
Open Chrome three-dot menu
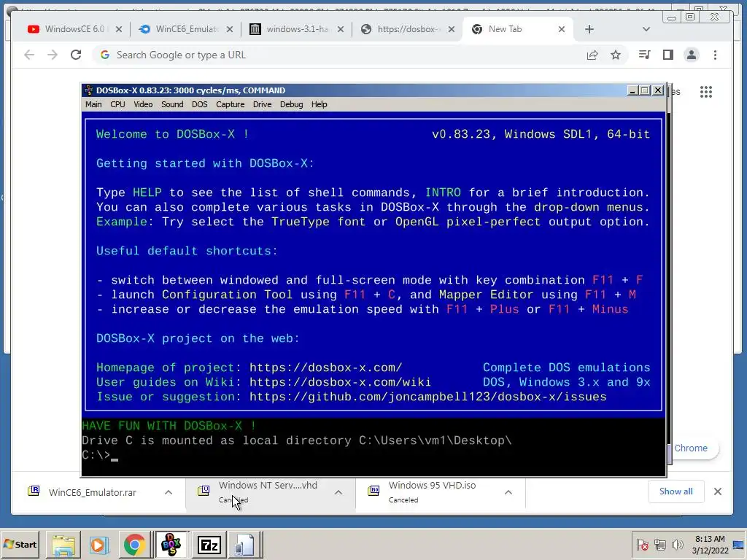(x=715, y=55)
